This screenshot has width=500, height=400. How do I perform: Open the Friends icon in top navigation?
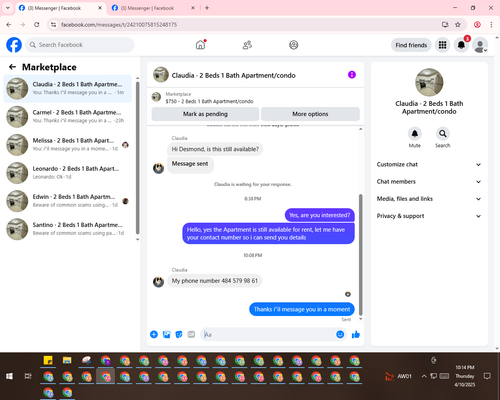(247, 45)
